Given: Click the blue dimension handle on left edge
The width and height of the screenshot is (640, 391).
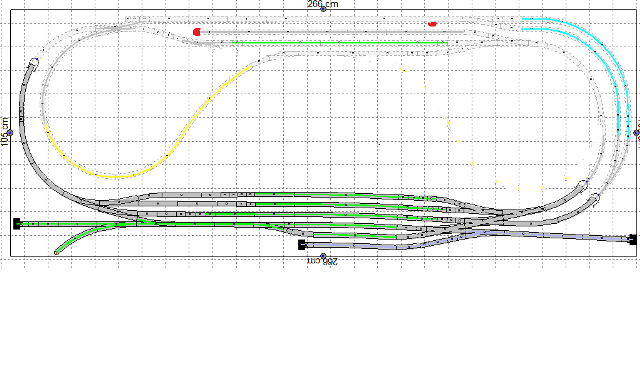Looking at the screenshot, I should tap(10, 133).
